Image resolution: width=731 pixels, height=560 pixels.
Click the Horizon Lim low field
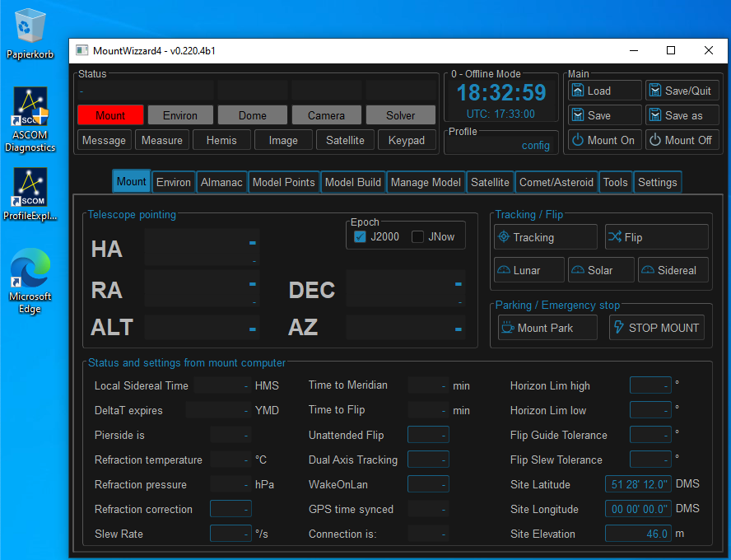(650, 410)
